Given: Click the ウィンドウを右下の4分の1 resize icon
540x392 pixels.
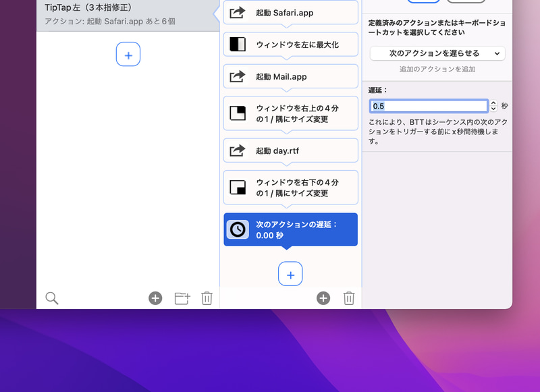Looking at the screenshot, I should (x=238, y=187).
